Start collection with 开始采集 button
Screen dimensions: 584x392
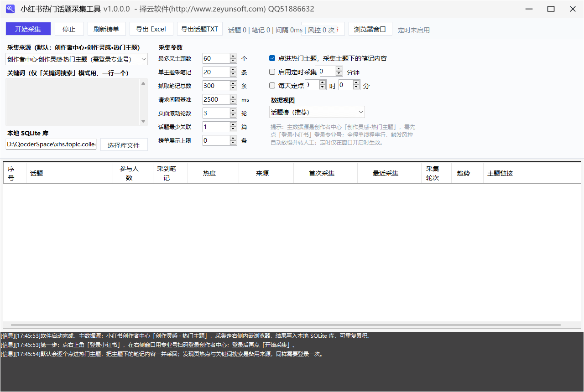coord(28,29)
